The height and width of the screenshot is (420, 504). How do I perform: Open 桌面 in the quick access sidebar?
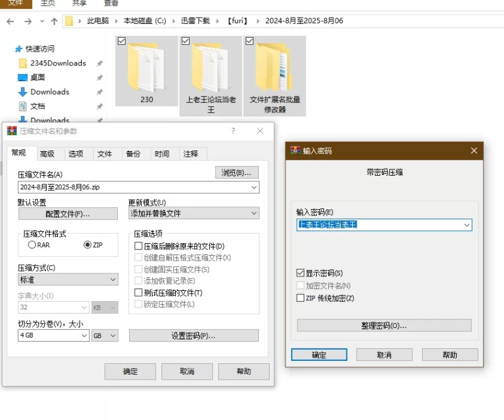(x=37, y=77)
